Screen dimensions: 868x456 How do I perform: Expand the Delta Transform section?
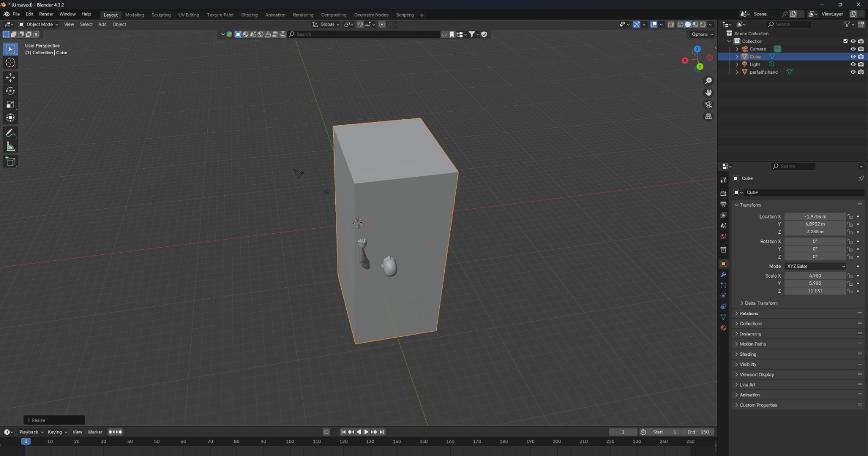click(761, 303)
